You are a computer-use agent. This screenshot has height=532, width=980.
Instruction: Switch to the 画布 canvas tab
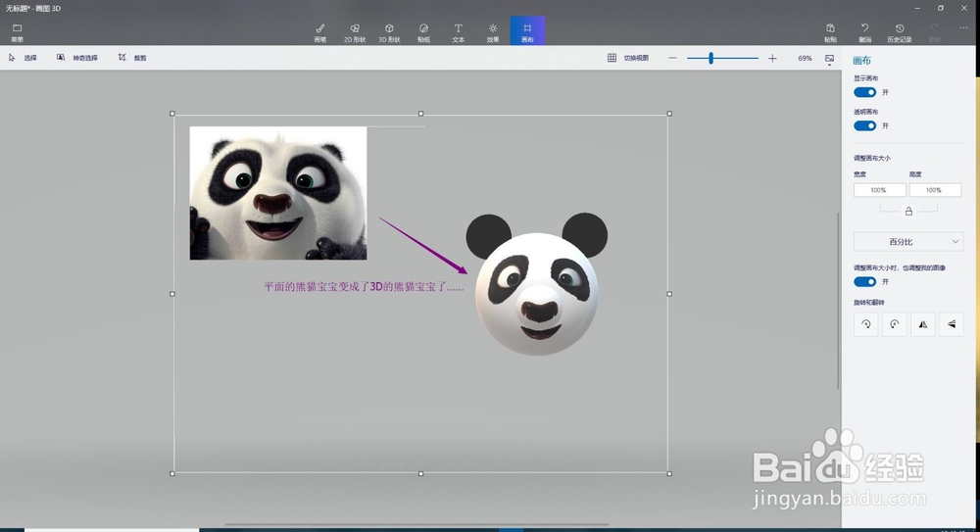[x=527, y=30]
